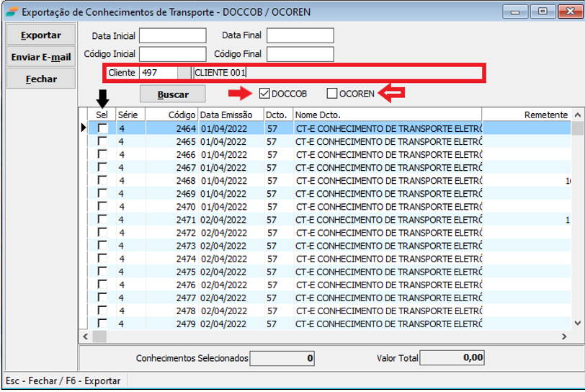This screenshot has width=585, height=392.
Task: Click the scroll-down arrow of the grid
Action: pos(578,324)
